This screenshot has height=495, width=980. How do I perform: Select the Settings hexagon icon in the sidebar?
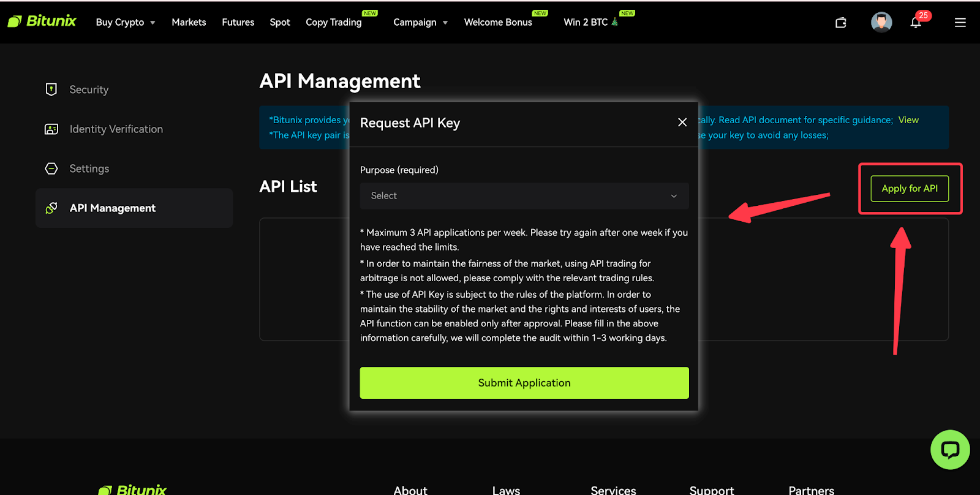pos(51,168)
